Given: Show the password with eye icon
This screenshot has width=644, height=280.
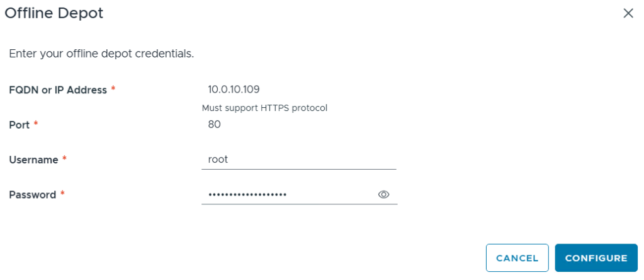Looking at the screenshot, I should point(383,195).
